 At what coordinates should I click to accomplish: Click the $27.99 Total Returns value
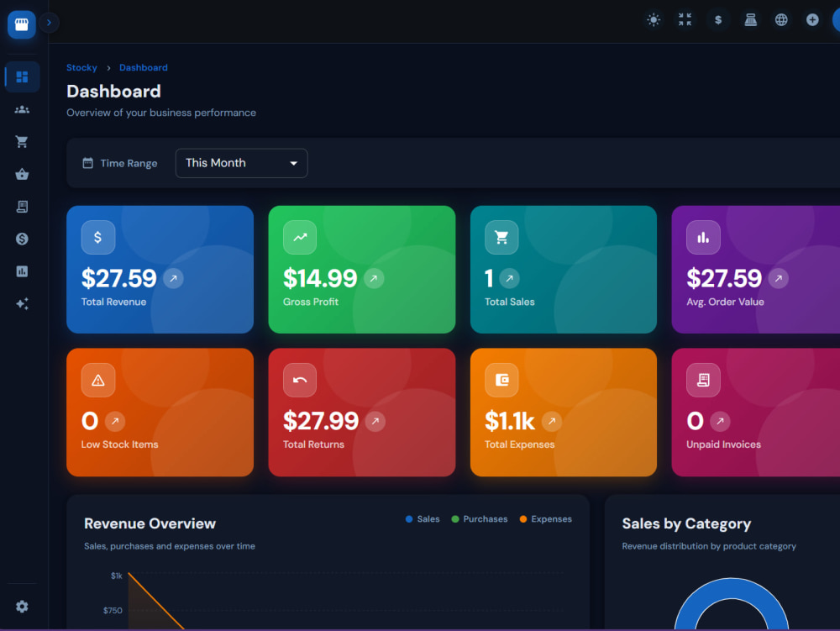[x=320, y=421]
